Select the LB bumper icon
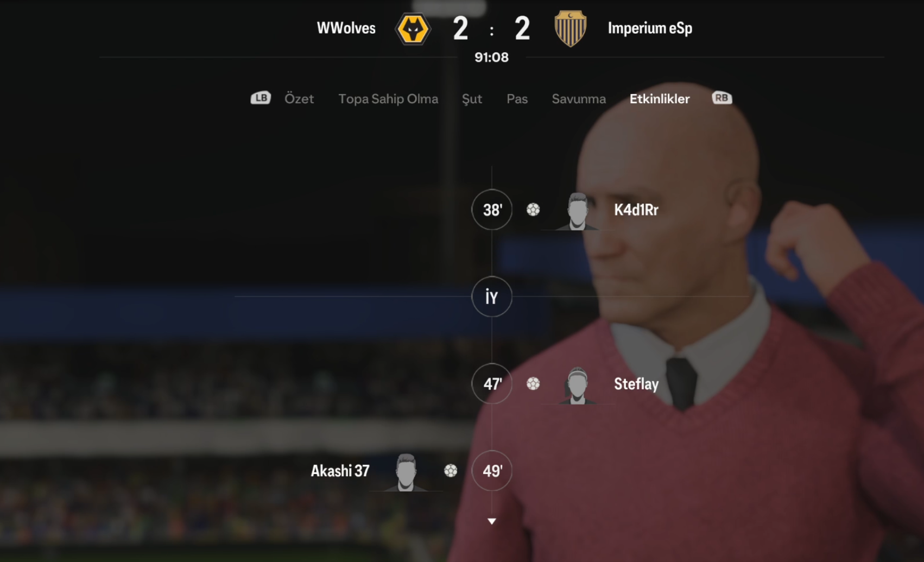The image size is (924, 562). [x=261, y=98]
